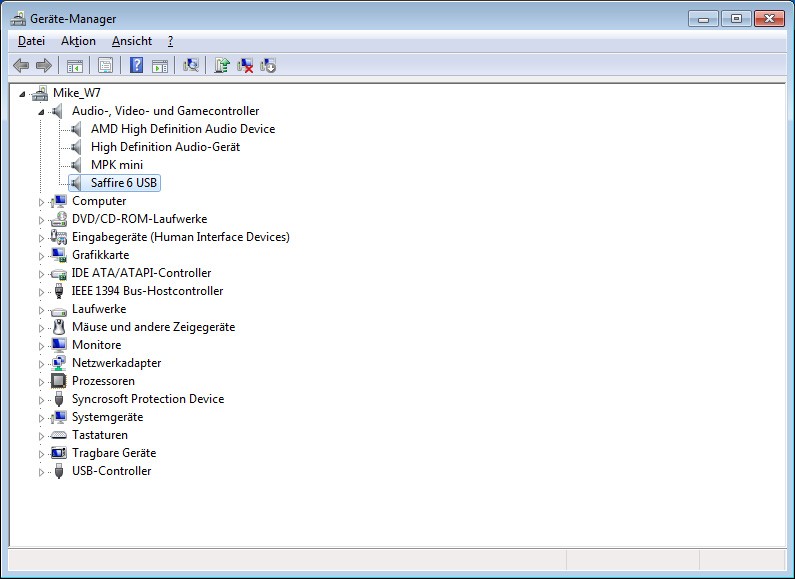The width and height of the screenshot is (795, 579).
Task: Expand the Netzwerkadapter category
Action: [41, 364]
